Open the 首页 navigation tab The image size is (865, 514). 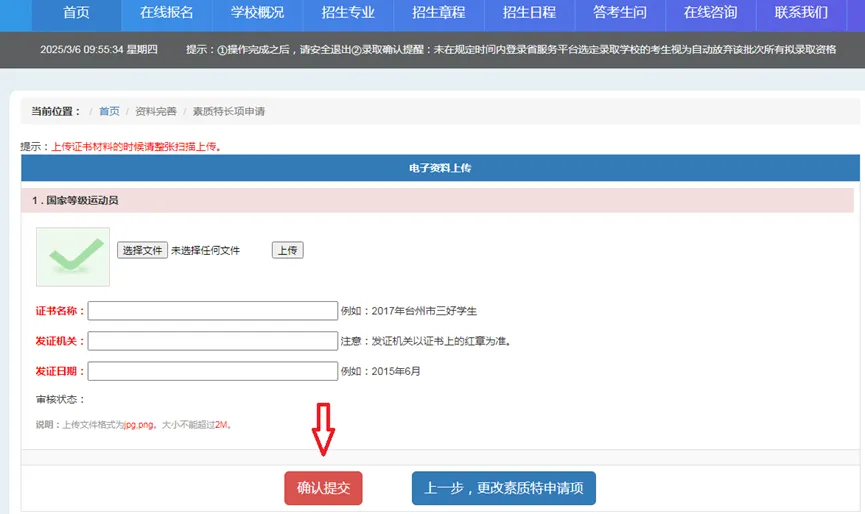coord(82,13)
